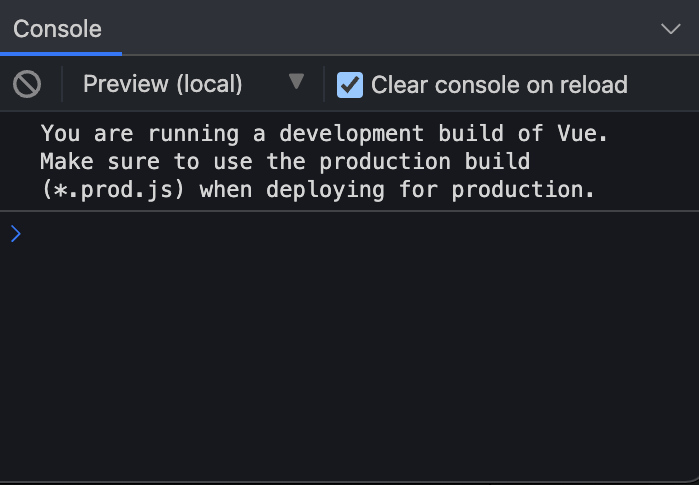The image size is (699, 485).
Task: Click the "Clear console on reload" label text
Action: [499, 85]
